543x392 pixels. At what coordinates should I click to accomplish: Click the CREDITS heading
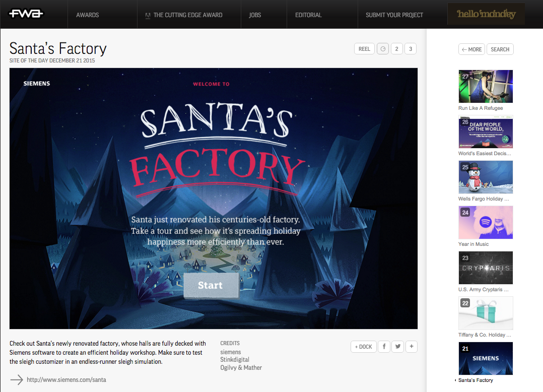(230, 343)
